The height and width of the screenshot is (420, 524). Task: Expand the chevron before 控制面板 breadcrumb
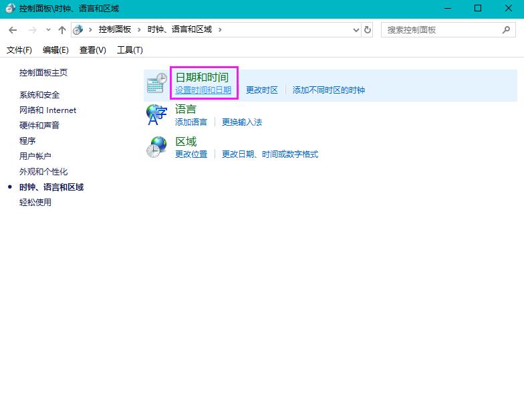tap(90, 29)
